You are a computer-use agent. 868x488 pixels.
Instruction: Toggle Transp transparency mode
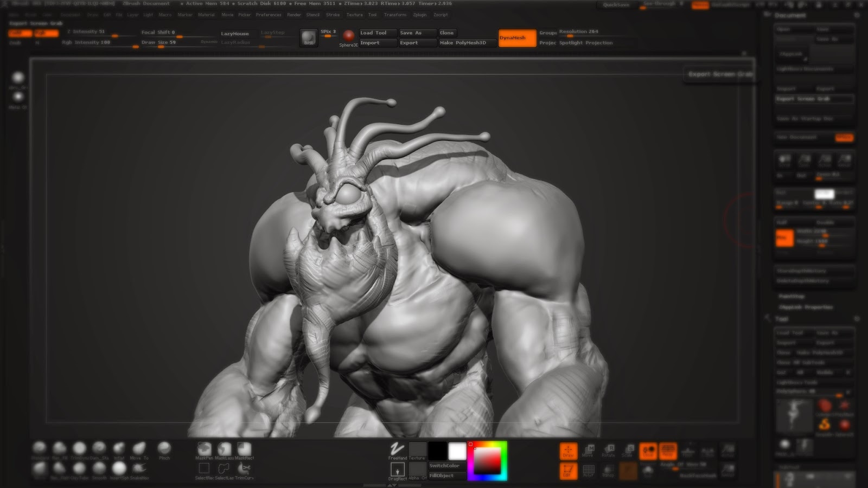(608, 470)
